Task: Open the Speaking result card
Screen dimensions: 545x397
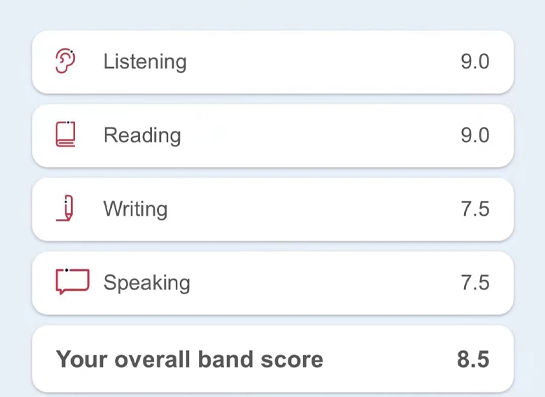Action: tap(273, 283)
